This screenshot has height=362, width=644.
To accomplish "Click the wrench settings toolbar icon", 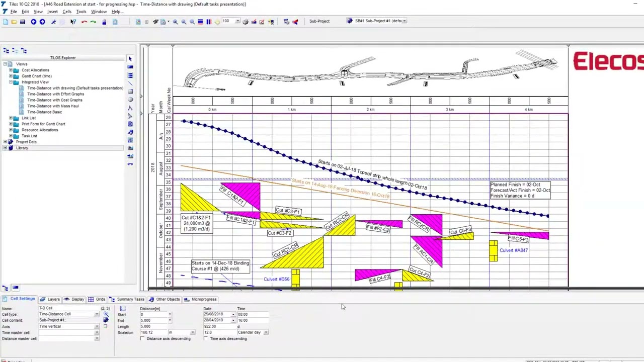I will click(54, 22).
